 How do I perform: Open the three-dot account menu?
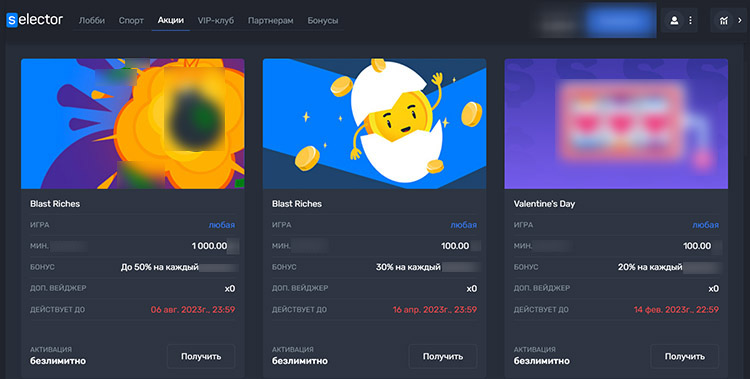[x=690, y=21]
